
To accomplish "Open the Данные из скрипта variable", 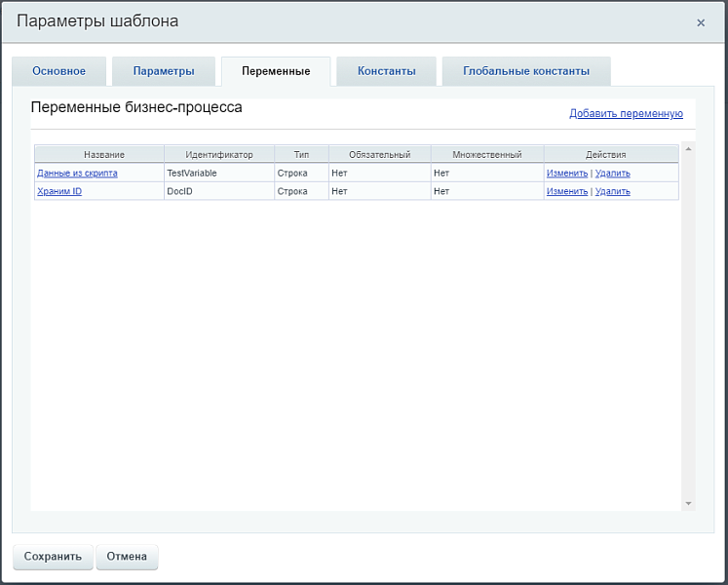I will tap(77, 173).
